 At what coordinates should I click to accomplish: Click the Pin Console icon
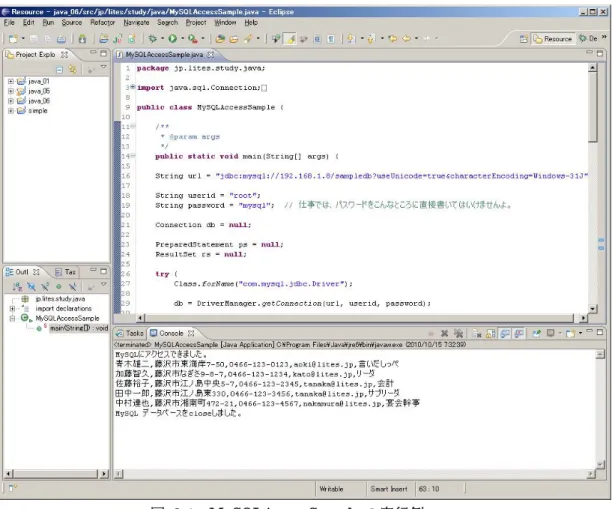pyautogui.click(x=537, y=333)
